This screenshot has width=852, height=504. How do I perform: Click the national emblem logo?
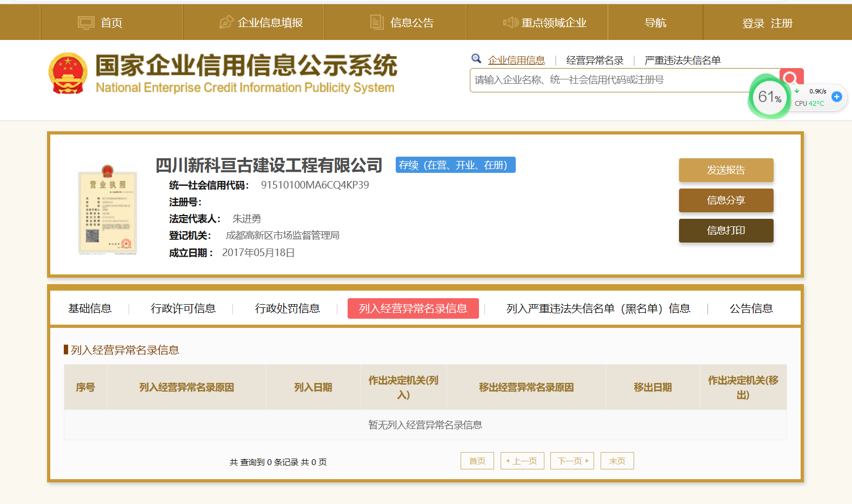(68, 73)
